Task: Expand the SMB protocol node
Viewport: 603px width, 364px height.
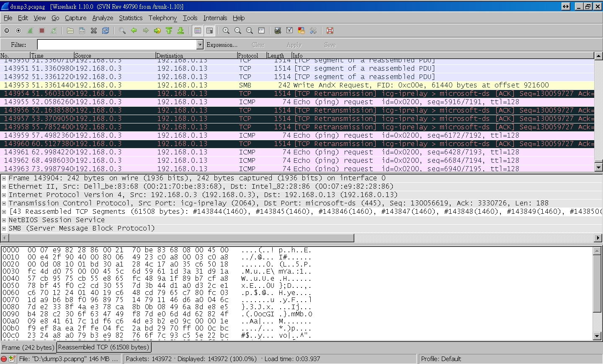Action: 4,228
